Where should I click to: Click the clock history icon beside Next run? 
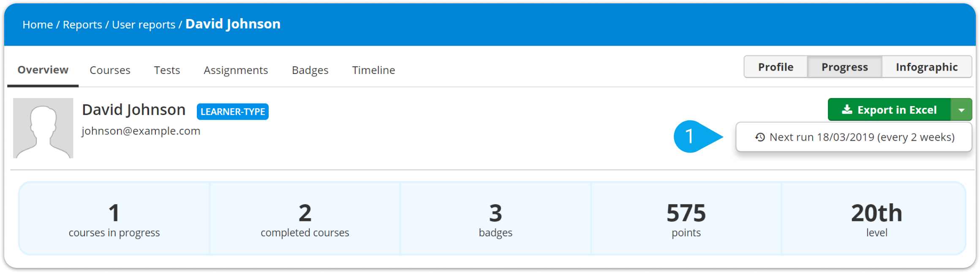pyautogui.click(x=760, y=137)
